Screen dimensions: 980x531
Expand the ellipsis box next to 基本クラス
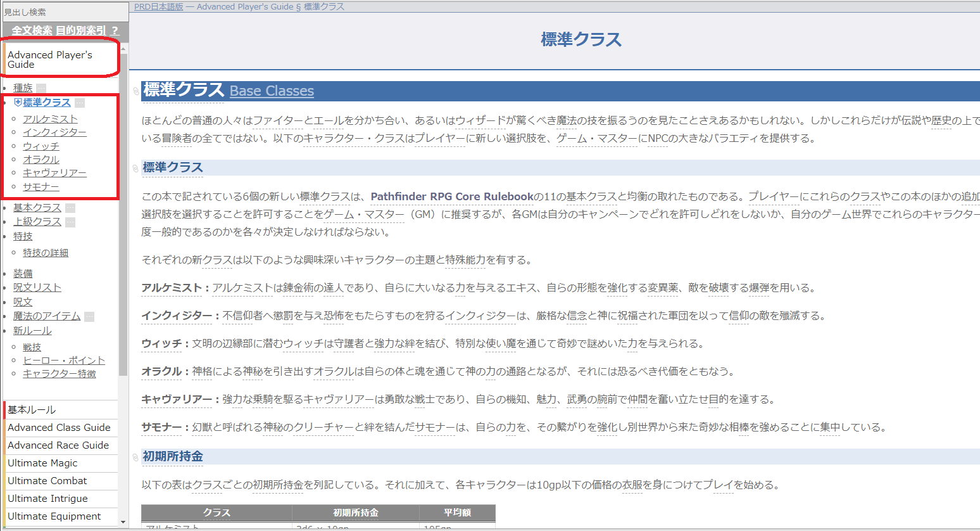pos(70,208)
